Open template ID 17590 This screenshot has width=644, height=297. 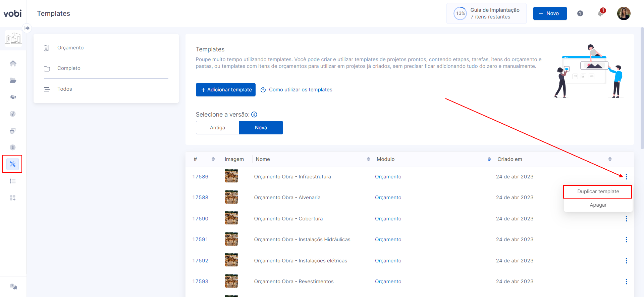200,219
